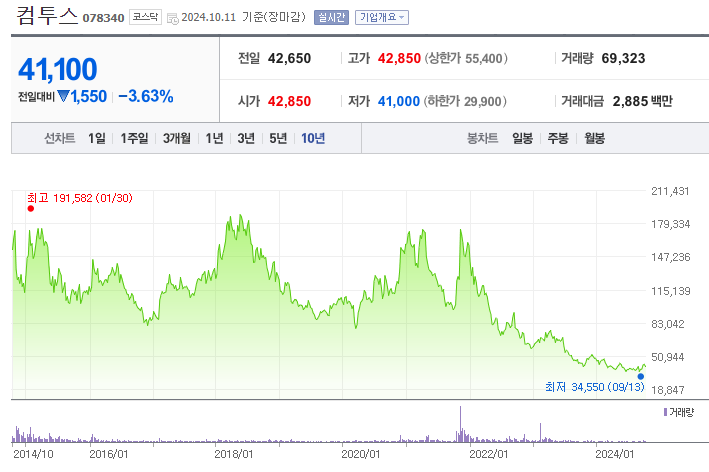Image resolution: width=709 pixels, height=472 pixels.
Task: Click the 고가 value 42,850
Action: 399,58
